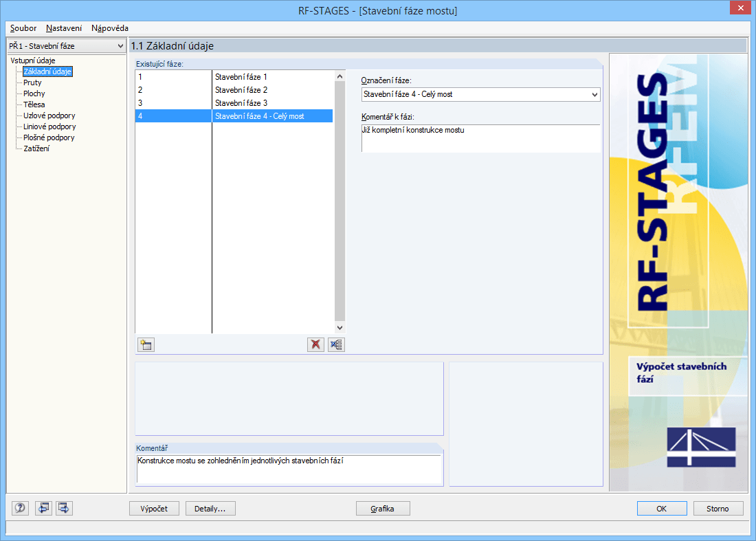Screen dimensions: 756x541
Task: Click scroll up arrow of phases list
Action: 340,76
